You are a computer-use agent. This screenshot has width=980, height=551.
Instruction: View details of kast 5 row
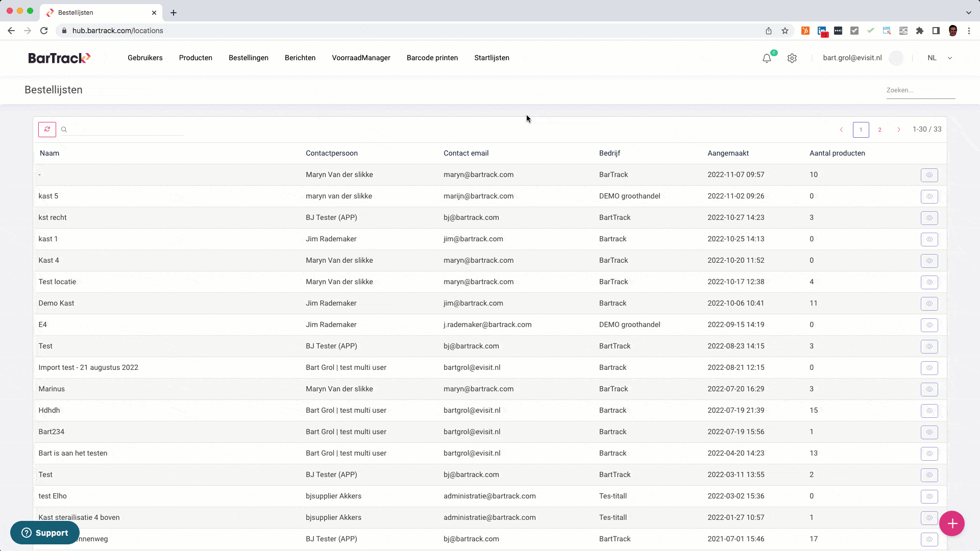[929, 196]
